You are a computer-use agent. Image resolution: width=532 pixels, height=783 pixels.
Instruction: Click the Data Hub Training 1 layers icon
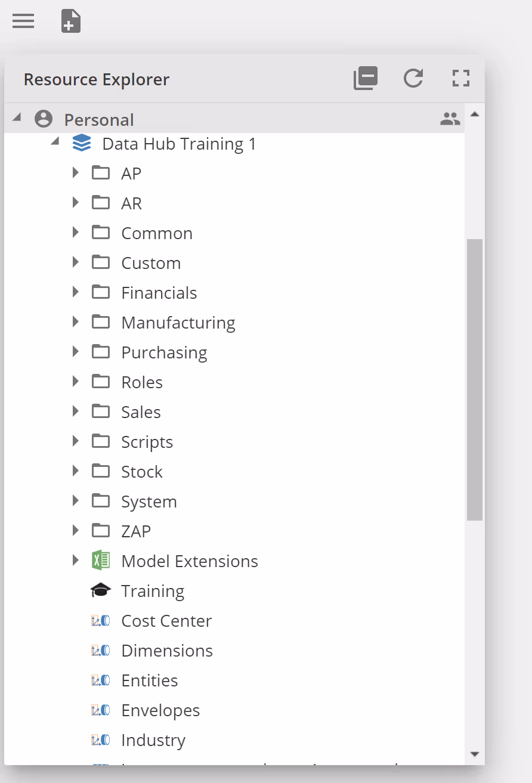pos(82,143)
